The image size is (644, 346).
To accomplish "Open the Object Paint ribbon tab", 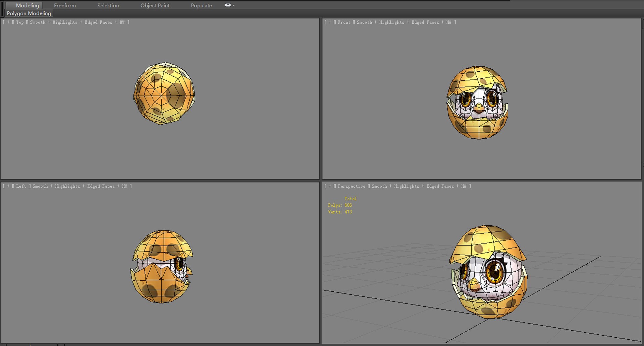I will click(155, 5).
